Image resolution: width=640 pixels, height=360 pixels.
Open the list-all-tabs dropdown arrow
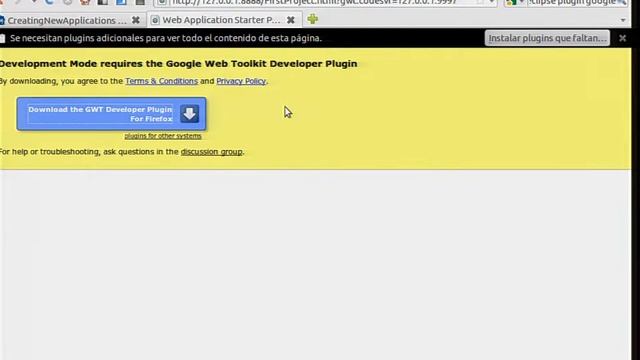[623, 20]
